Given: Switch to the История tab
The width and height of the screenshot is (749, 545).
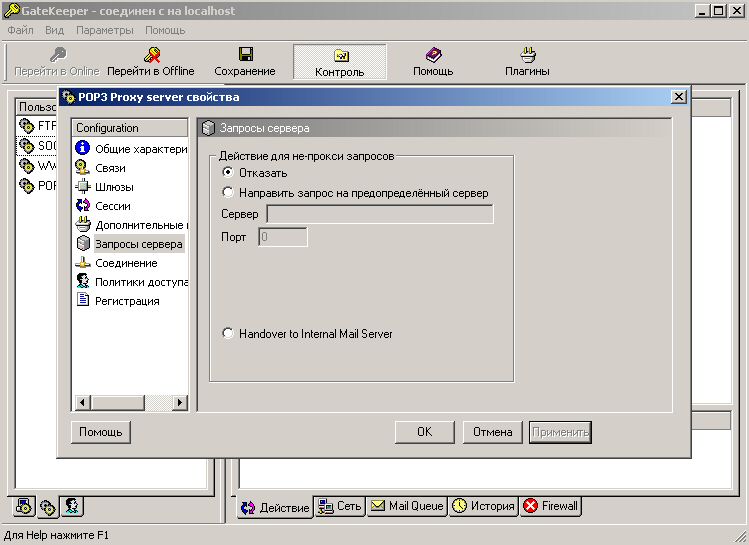Looking at the screenshot, I should [x=484, y=506].
